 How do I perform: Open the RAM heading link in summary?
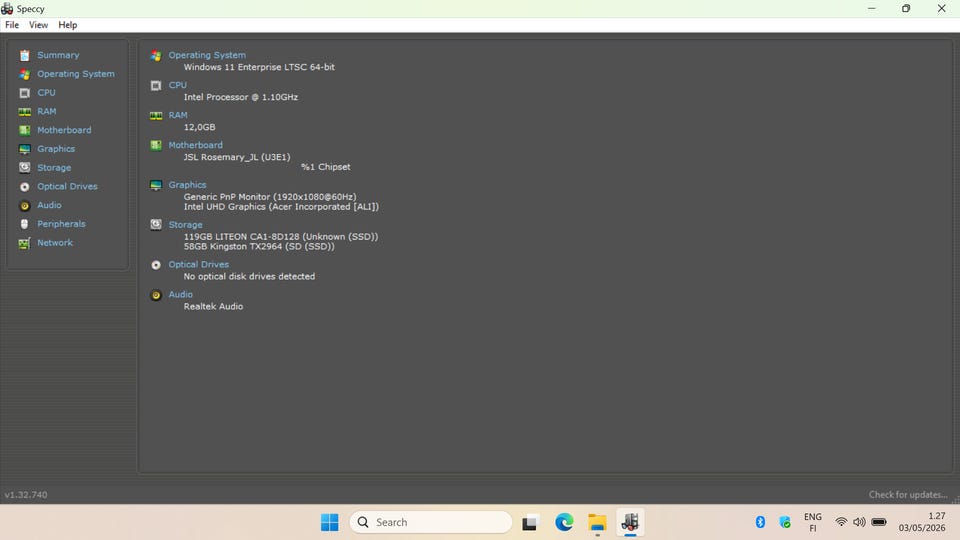click(x=178, y=115)
